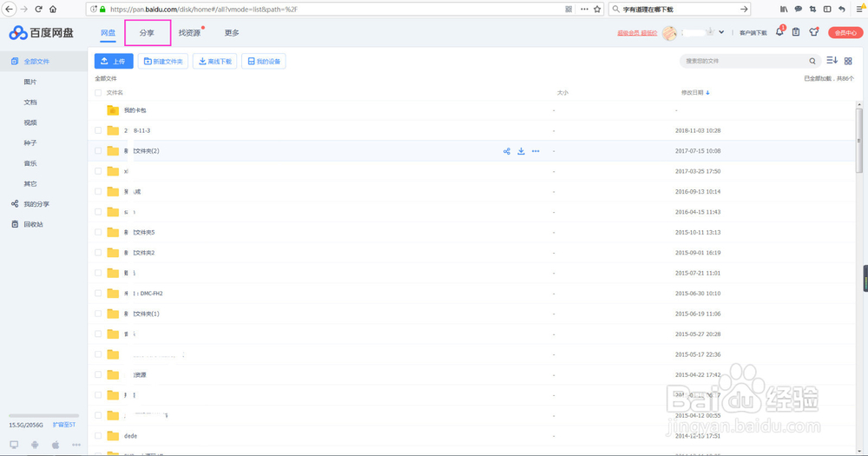Open the clipboard icon beside the notification bell
The image size is (868, 456).
click(795, 32)
